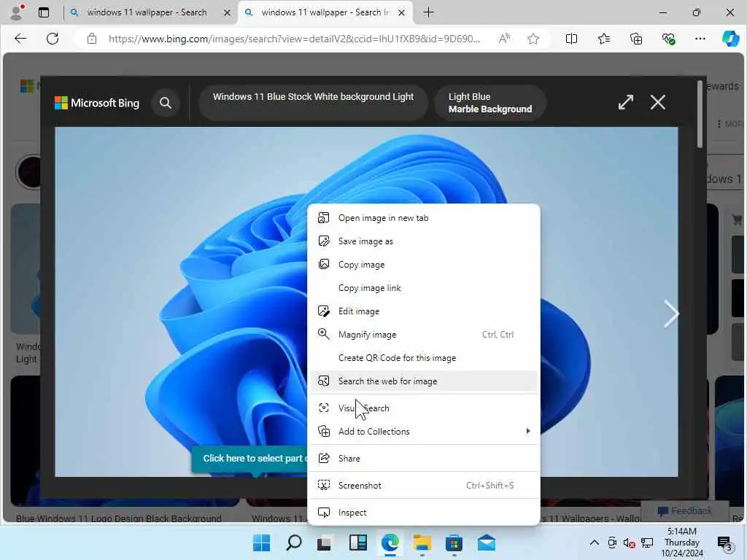
Task: Close the second Search Images tab
Action: point(402,13)
